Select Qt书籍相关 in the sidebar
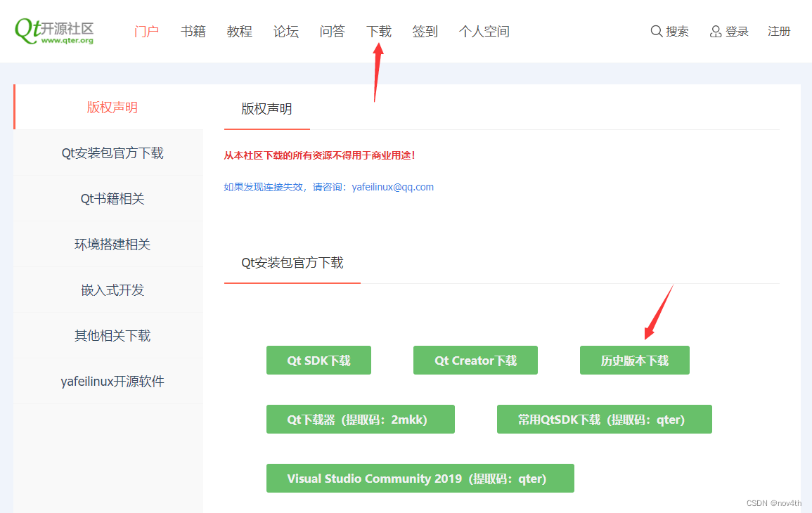Viewport: 812px width, 513px height. [x=110, y=198]
